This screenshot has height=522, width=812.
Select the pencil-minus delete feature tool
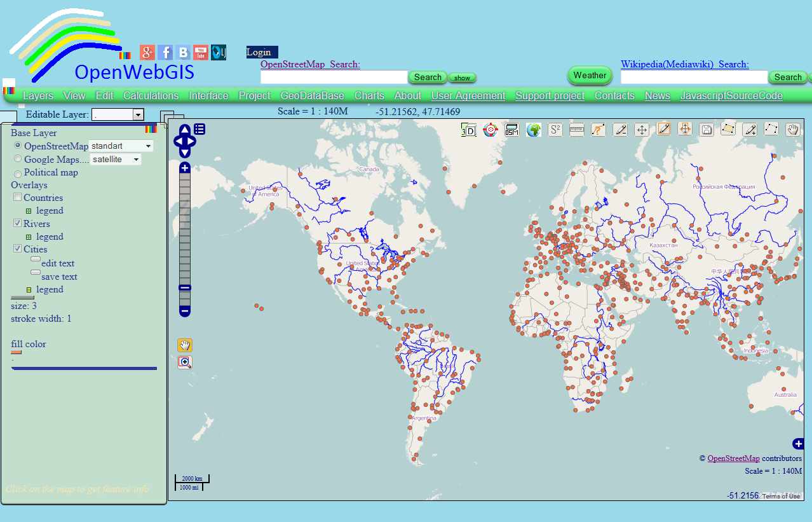click(620, 130)
